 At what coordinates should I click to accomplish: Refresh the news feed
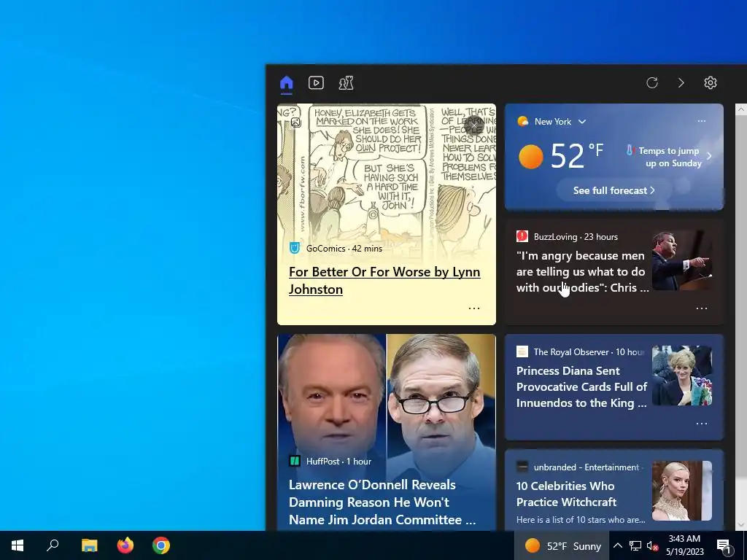tap(652, 83)
